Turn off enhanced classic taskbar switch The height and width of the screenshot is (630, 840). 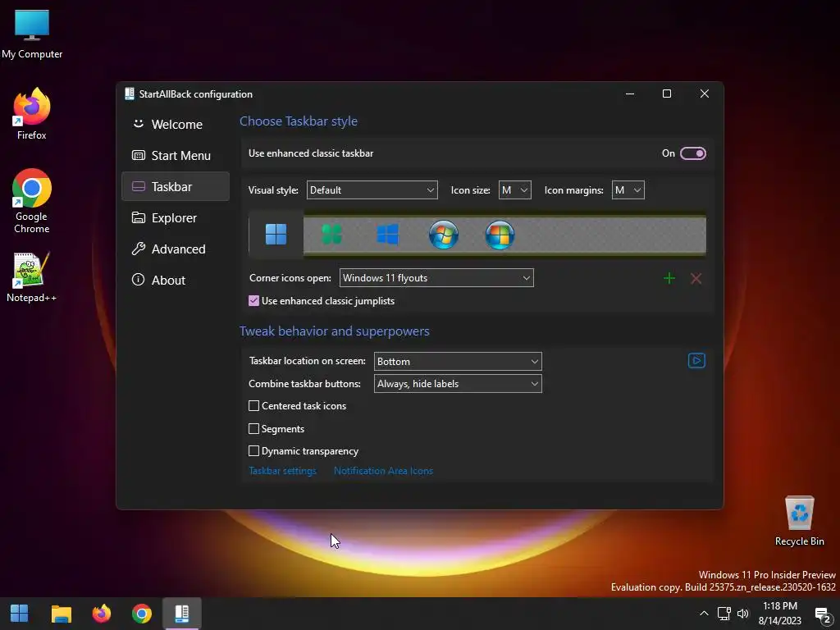(x=692, y=153)
